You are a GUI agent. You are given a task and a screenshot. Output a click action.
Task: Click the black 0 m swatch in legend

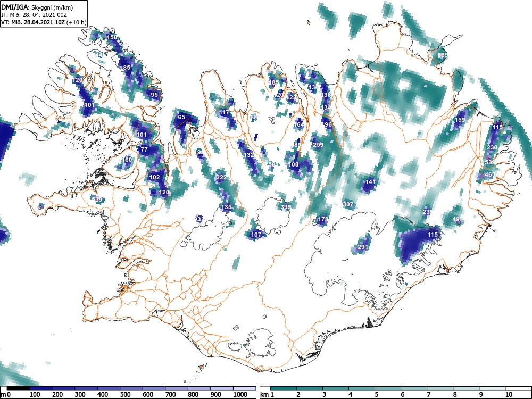(18, 388)
